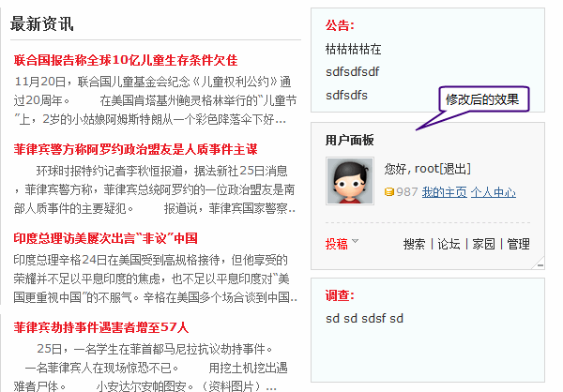
Task: Click the 最新资讯 section heading
Action: coord(42,24)
